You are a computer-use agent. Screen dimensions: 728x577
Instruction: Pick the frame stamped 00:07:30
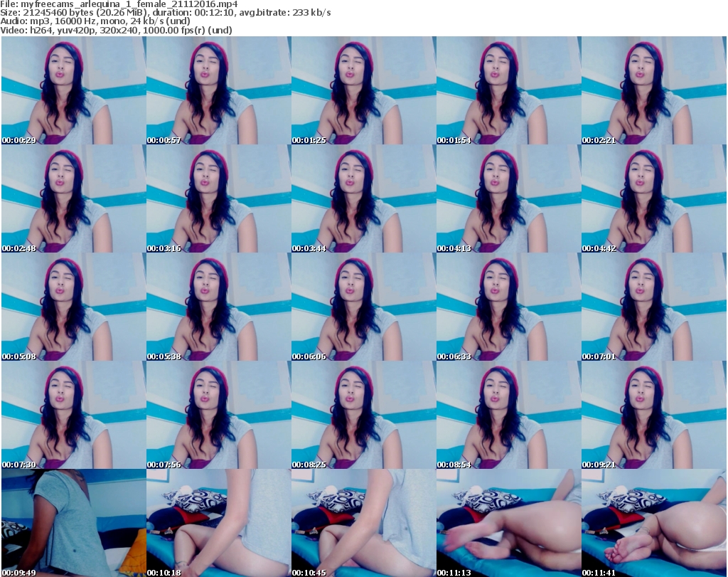[74, 415]
